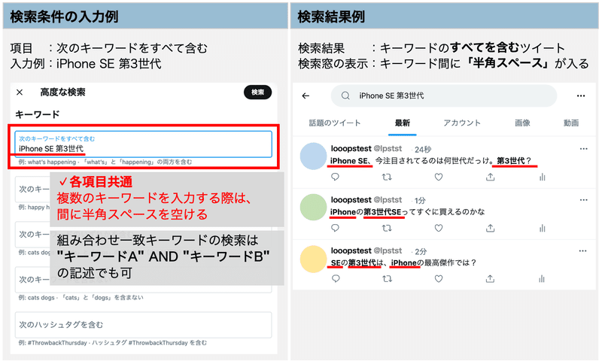Image resolution: width=602 pixels, height=364 pixels.
Task: Reply to the 24秒 tweet
Action: pyautogui.click(x=335, y=177)
